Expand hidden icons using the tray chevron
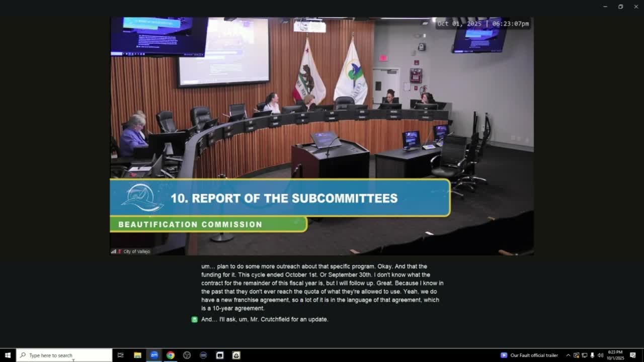The width and height of the screenshot is (644, 362). click(x=569, y=355)
